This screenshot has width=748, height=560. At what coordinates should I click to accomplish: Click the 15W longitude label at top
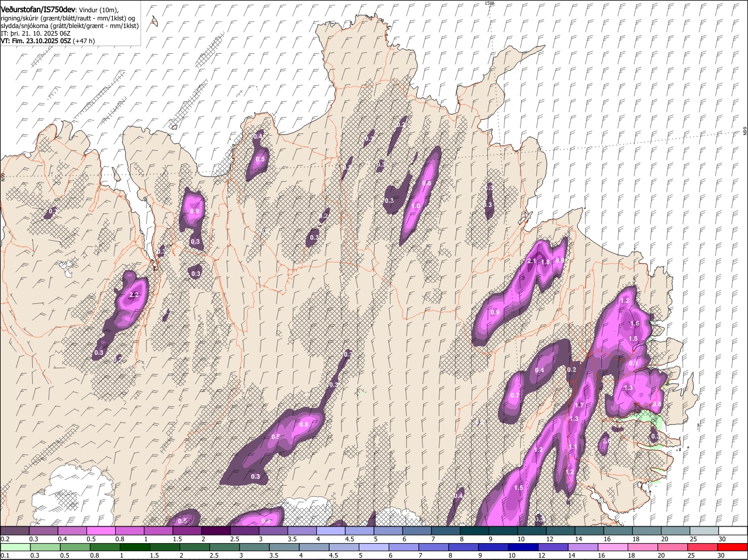489,3
